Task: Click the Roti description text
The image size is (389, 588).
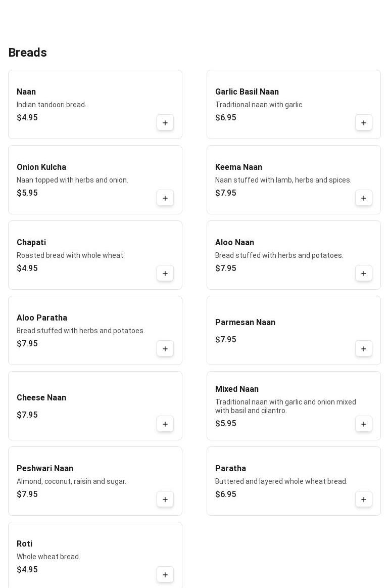Action: [x=48, y=557]
